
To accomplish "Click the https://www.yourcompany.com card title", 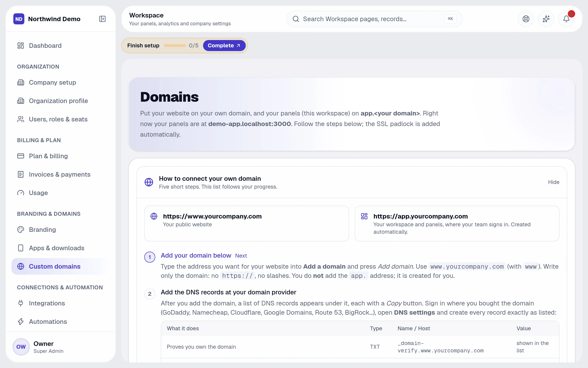I will coord(212,216).
